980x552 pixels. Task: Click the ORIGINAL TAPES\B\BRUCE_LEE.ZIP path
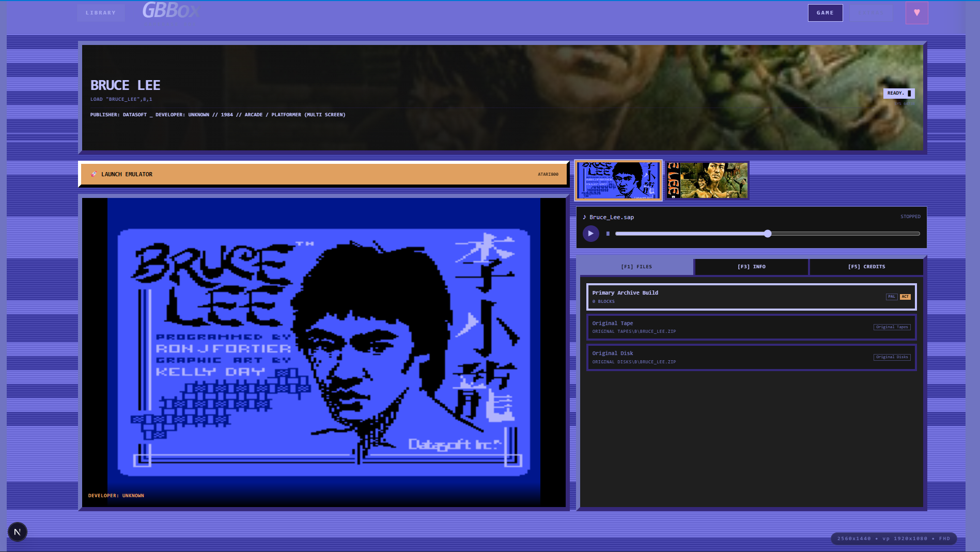[634, 332]
